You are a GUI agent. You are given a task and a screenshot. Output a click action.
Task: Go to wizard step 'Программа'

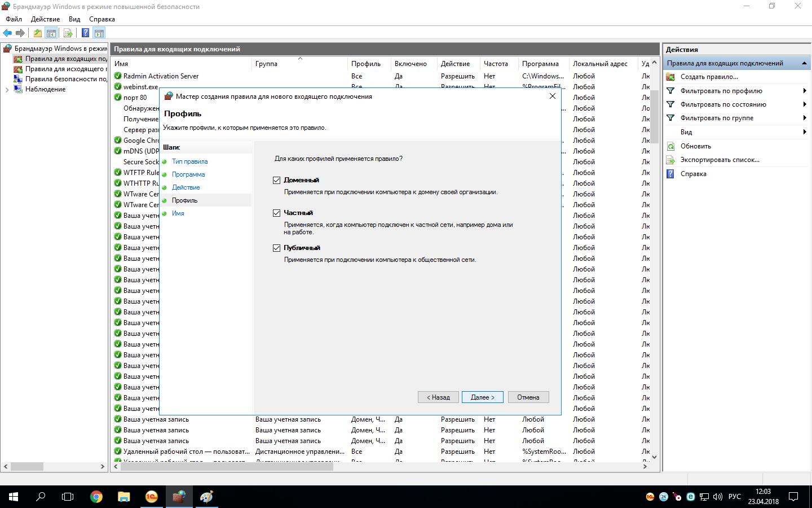(188, 174)
